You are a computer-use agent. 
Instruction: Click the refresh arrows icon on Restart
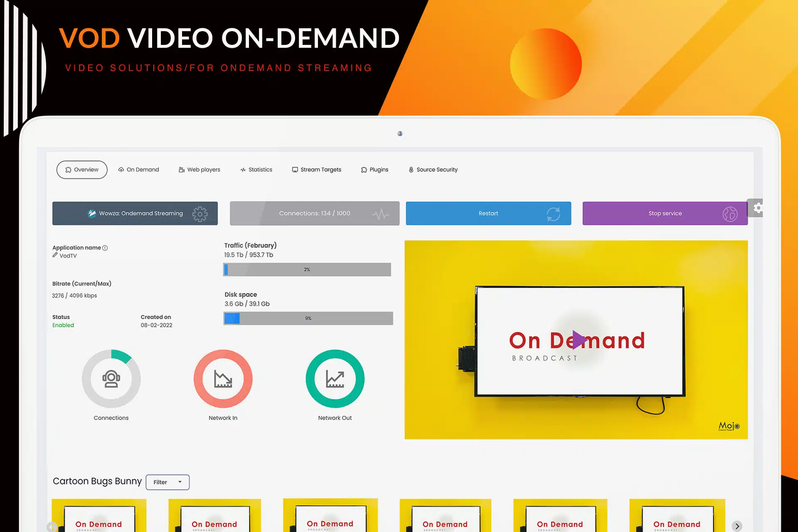tap(553, 214)
